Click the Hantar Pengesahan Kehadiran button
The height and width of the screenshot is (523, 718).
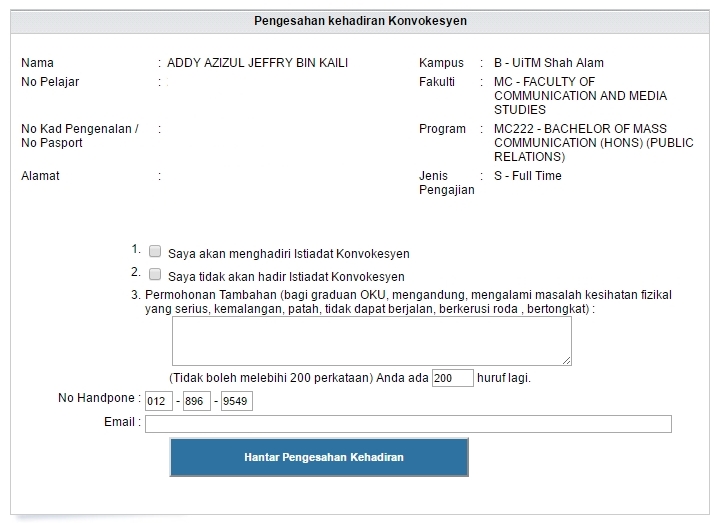click(x=319, y=457)
